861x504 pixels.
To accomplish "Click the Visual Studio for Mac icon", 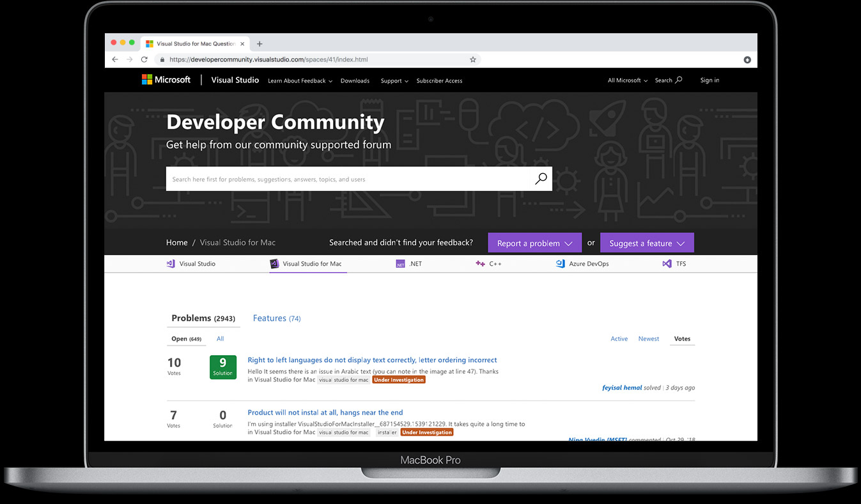I will 274,263.
